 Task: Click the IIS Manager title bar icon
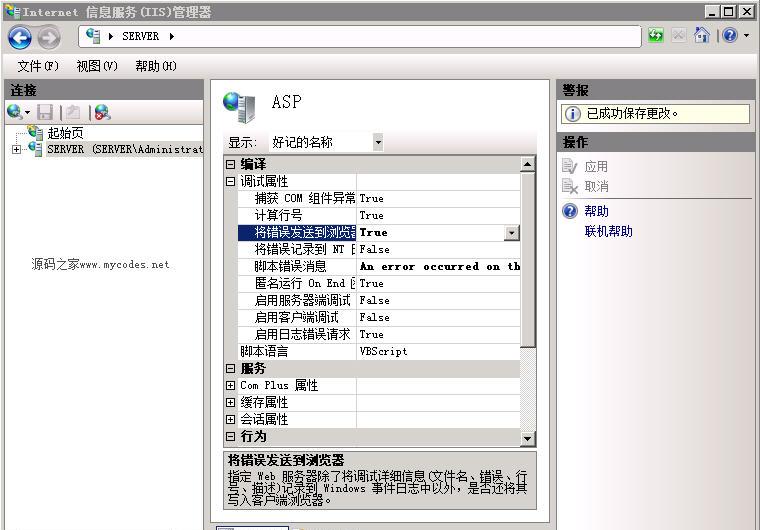12,11
